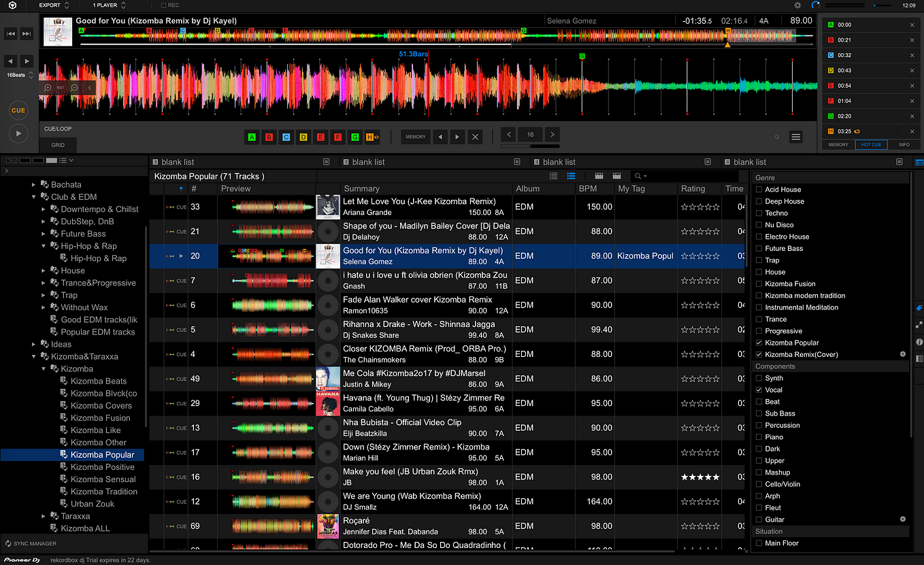The width and height of the screenshot is (924, 565).
Task: Switch to the plain track list view icon
Action: [553, 176]
